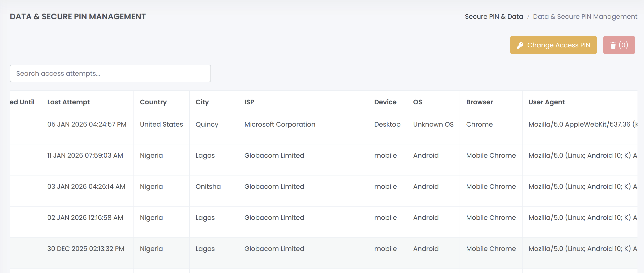644x273 pixels.
Task: Click the Unknown OS cell
Action: point(433,124)
